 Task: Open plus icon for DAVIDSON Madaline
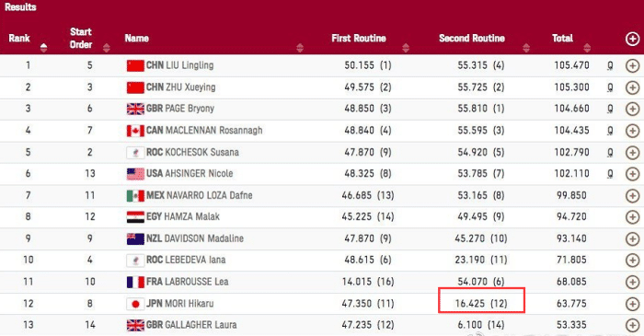[x=632, y=239]
